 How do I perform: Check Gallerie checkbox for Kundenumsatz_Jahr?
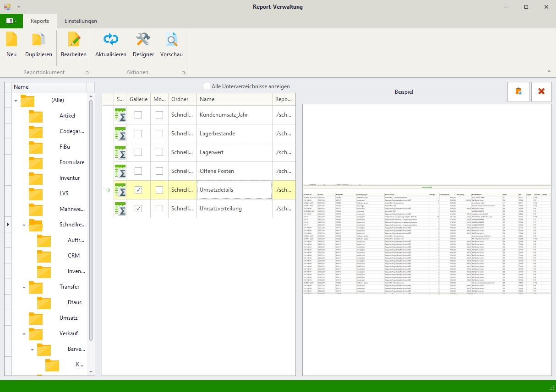click(138, 115)
